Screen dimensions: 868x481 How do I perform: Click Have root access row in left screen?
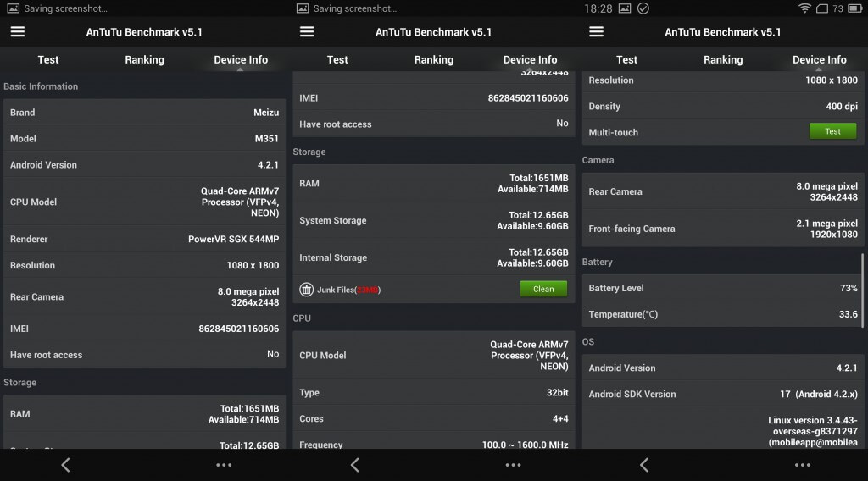click(x=144, y=354)
